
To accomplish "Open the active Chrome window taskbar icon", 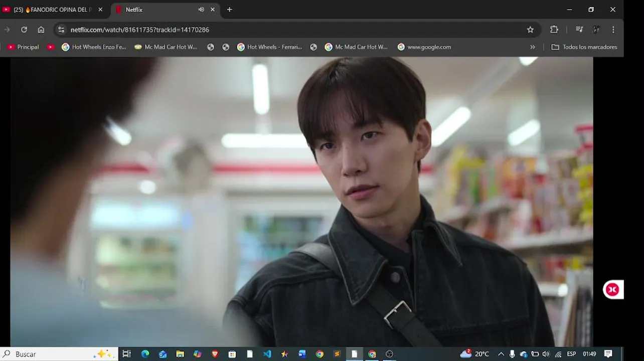I will pos(372,354).
